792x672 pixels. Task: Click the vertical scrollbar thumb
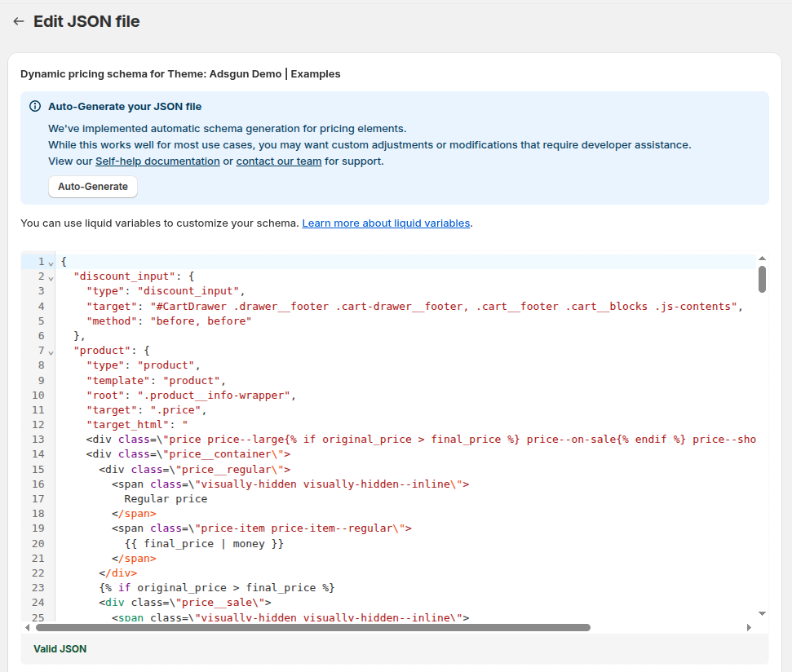(x=762, y=279)
